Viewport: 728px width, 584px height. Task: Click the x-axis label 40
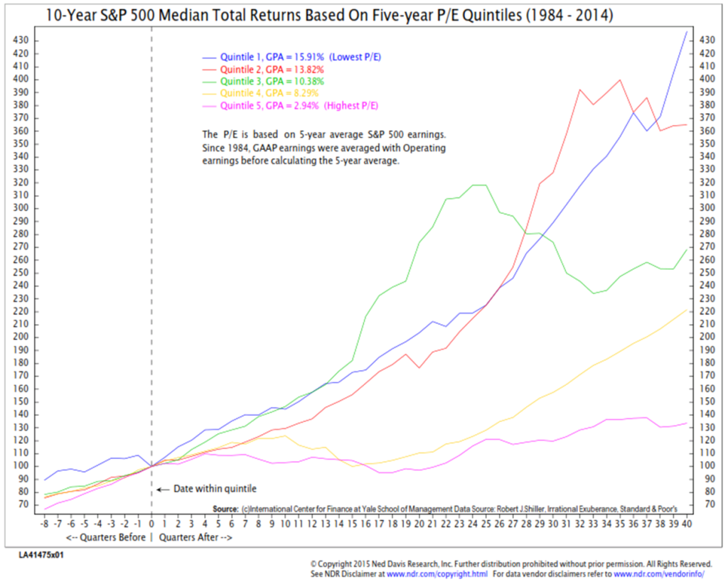(685, 524)
